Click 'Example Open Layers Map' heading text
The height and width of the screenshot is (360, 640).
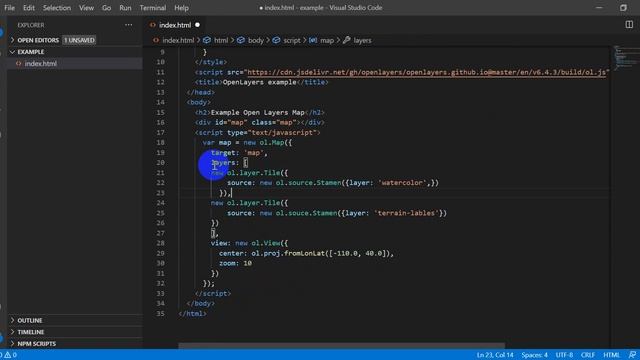258,113
